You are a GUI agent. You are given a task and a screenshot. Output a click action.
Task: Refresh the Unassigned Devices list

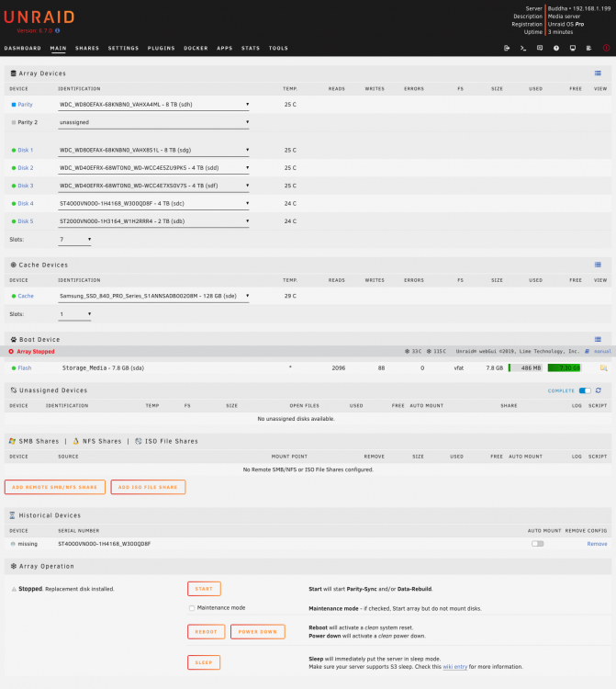pyautogui.click(x=599, y=390)
